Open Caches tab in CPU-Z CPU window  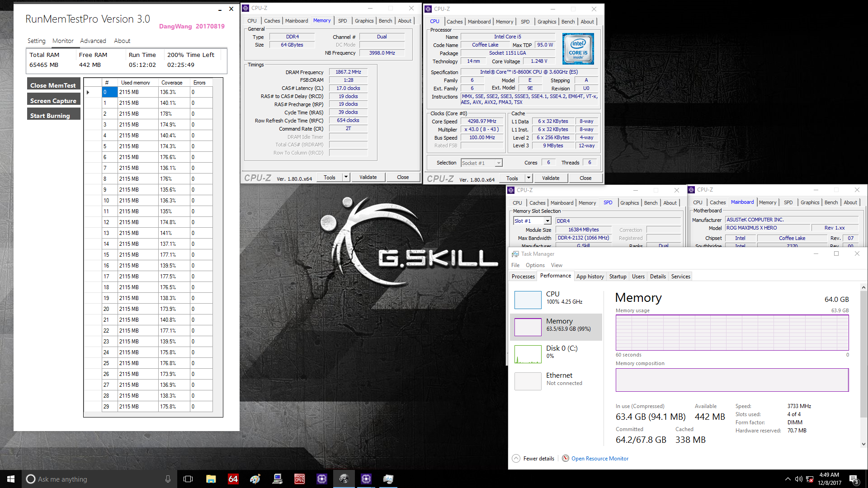tap(454, 22)
